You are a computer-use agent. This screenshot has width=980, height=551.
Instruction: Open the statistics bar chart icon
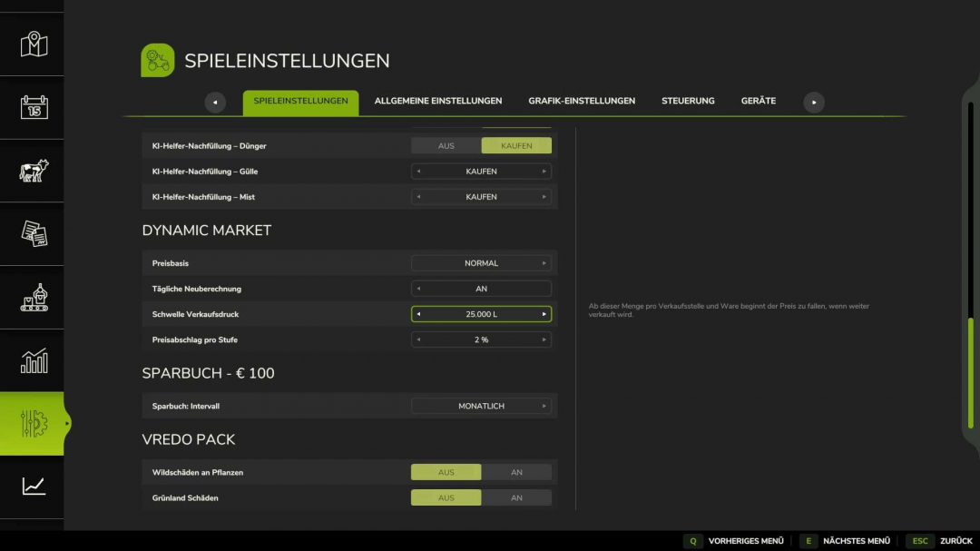point(34,361)
